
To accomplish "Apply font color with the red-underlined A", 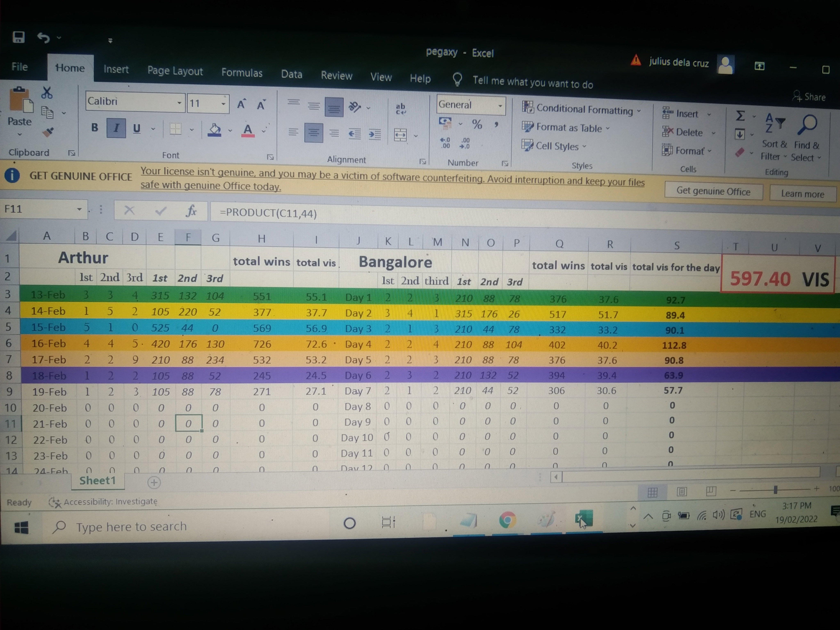I will tap(248, 131).
